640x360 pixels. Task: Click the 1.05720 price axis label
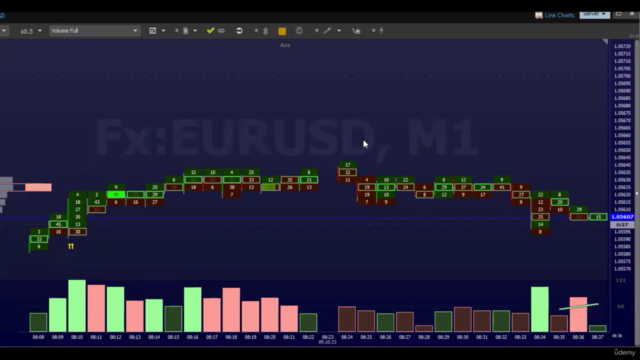[x=622, y=46]
